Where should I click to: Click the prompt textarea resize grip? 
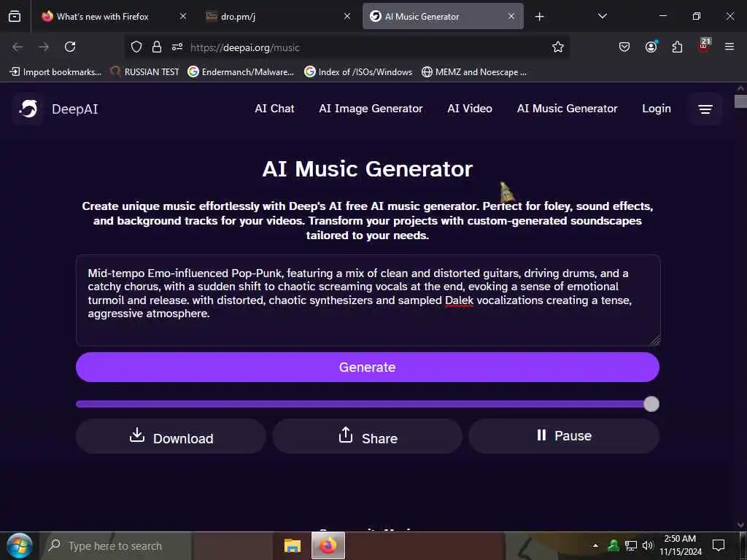tap(655, 340)
